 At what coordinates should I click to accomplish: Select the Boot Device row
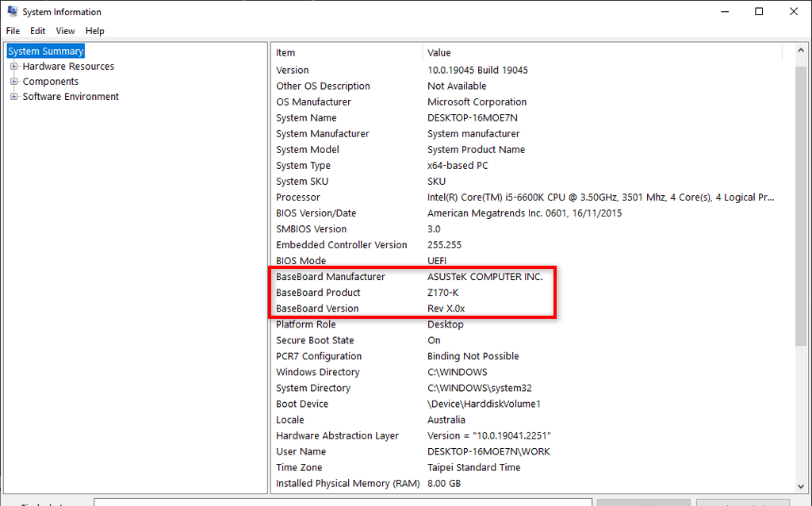point(527,404)
